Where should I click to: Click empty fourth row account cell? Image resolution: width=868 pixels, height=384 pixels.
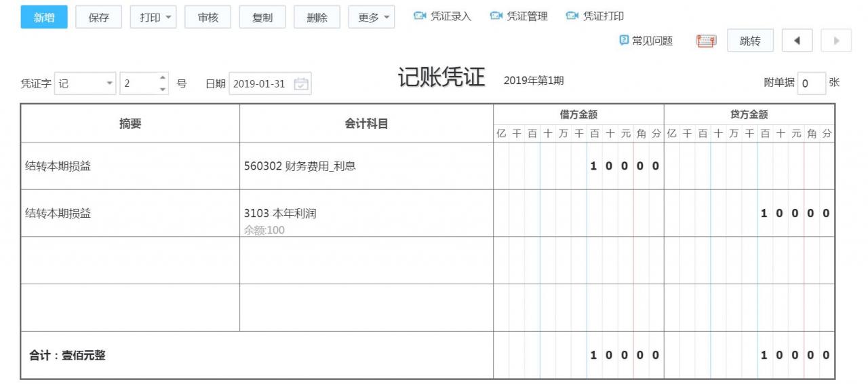pos(366,308)
